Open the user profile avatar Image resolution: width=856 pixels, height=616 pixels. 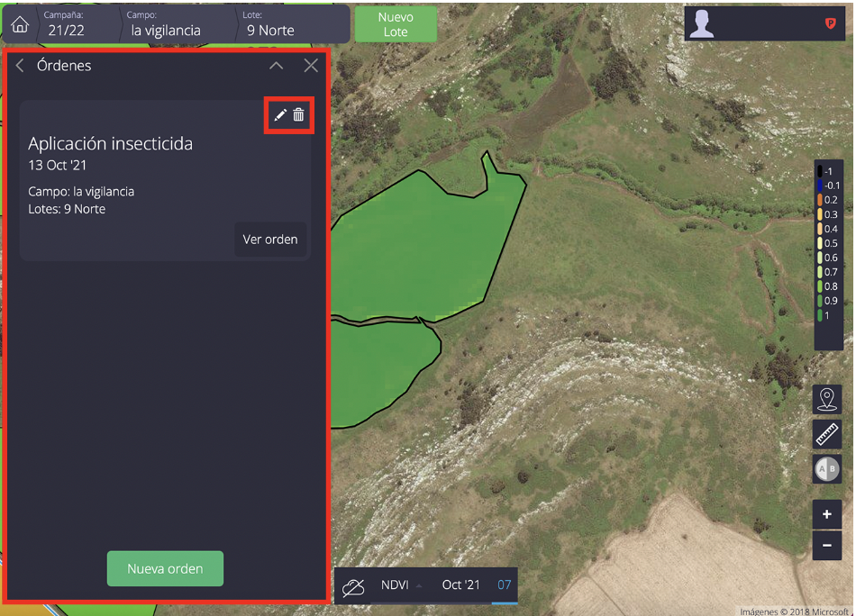[x=702, y=24]
